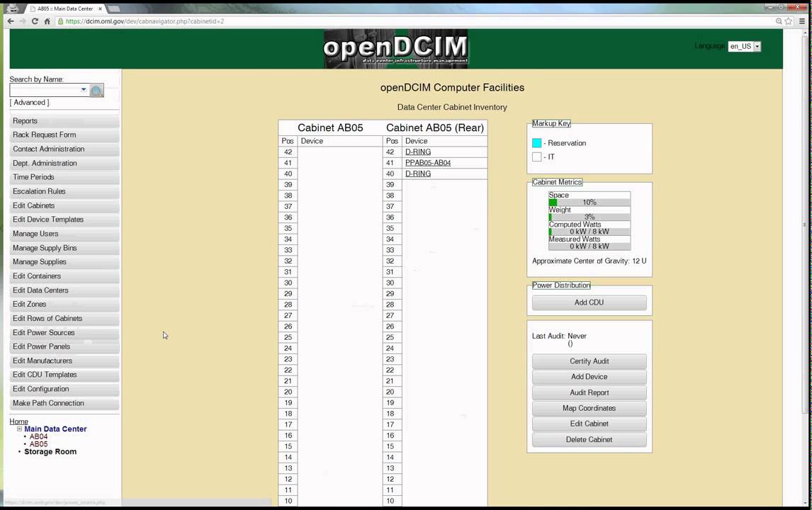812x510 pixels.
Task: Click the Add CDU button
Action: pyautogui.click(x=590, y=302)
